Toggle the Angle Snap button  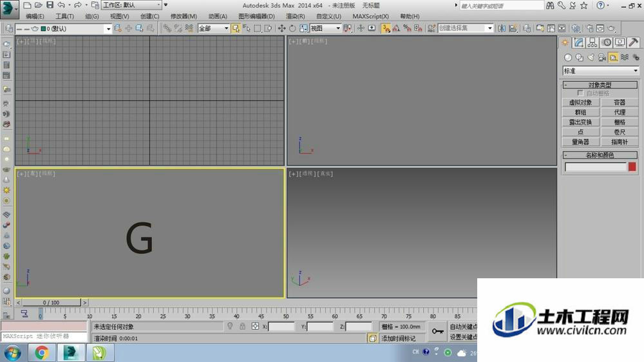point(396,28)
